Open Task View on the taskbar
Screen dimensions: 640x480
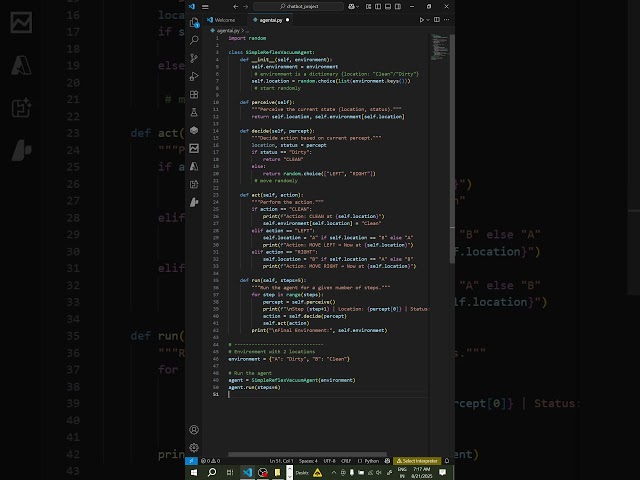[230, 473]
